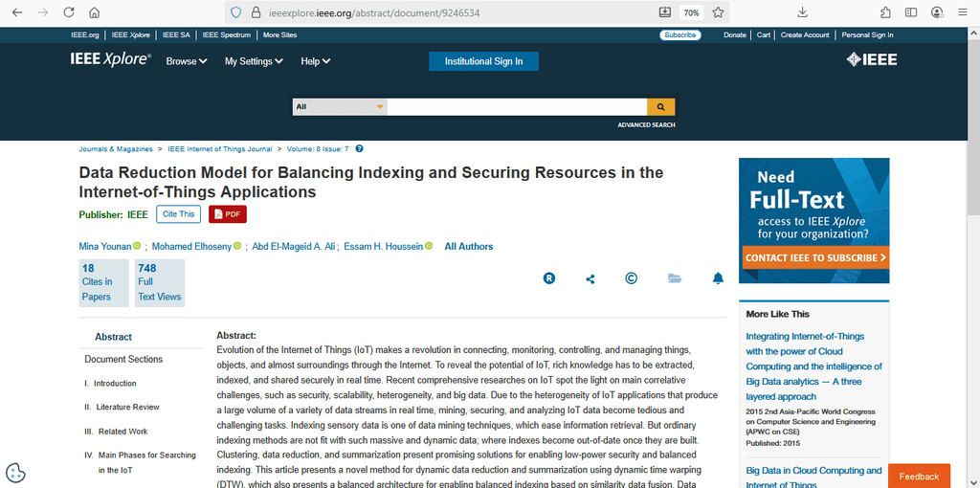Select the Abstract tab in sidebar

pos(113,337)
